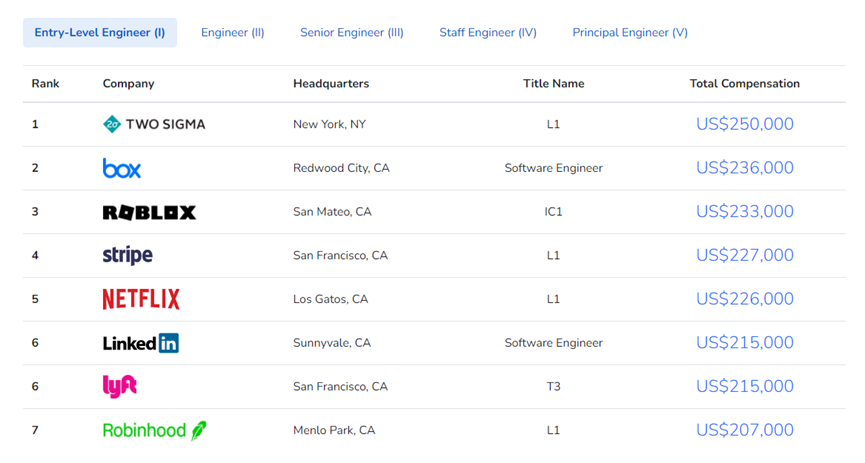
Task: Click the Robinhood company logo
Action: [155, 430]
